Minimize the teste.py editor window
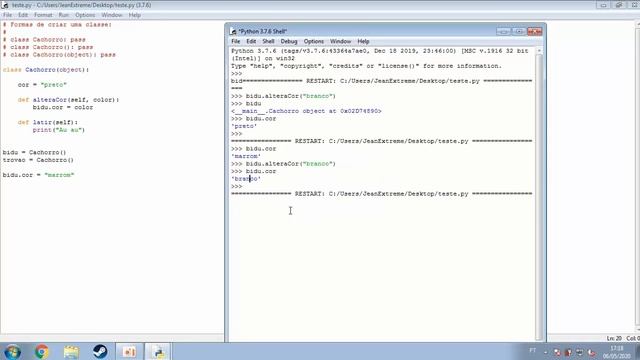 (x=603, y=5)
